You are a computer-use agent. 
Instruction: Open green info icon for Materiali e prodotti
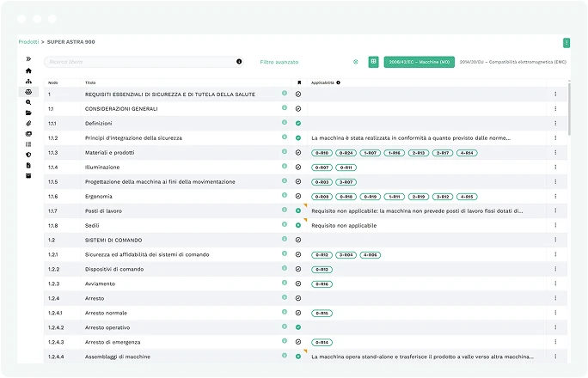[285, 151]
